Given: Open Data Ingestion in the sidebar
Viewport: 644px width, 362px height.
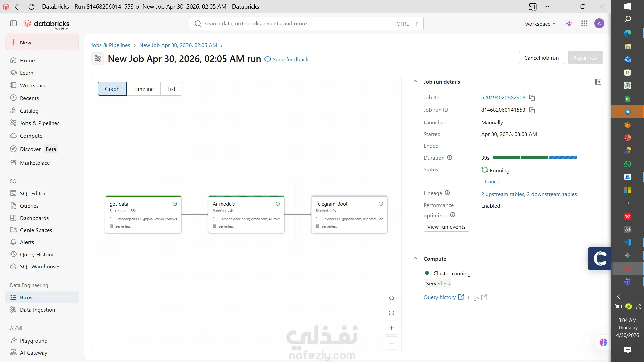Looking at the screenshot, I should 42,310.
